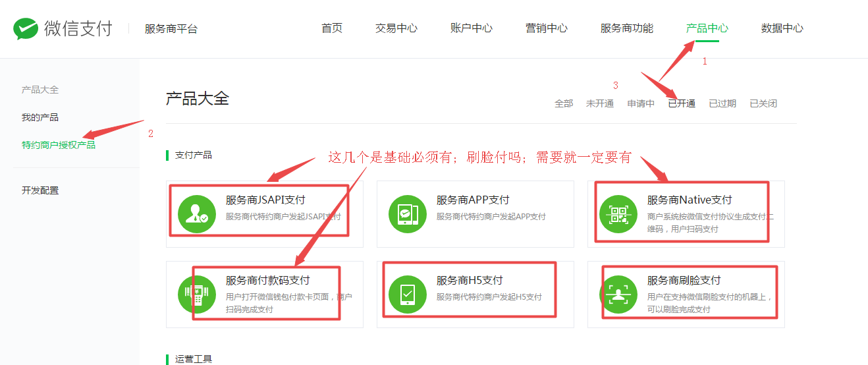
Task: Click the 服务商APP支付 phone icon
Action: click(x=408, y=214)
